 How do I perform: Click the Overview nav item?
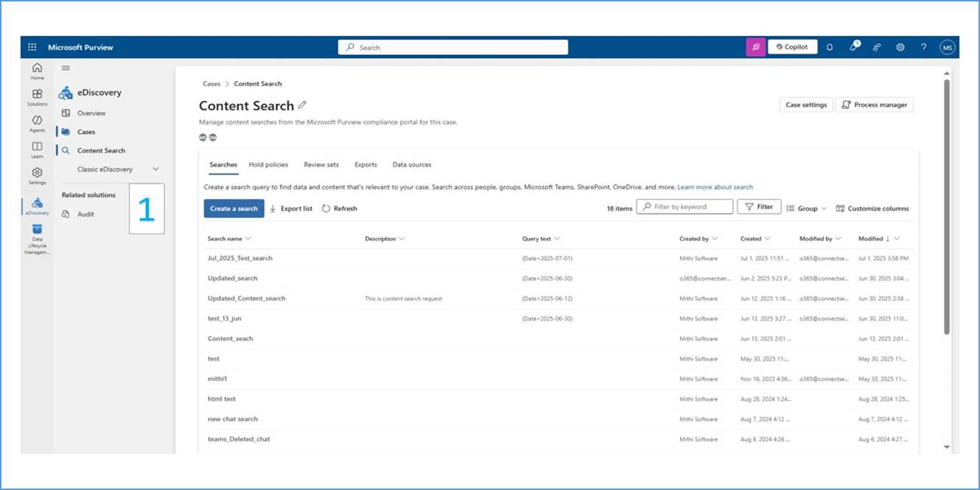(91, 113)
